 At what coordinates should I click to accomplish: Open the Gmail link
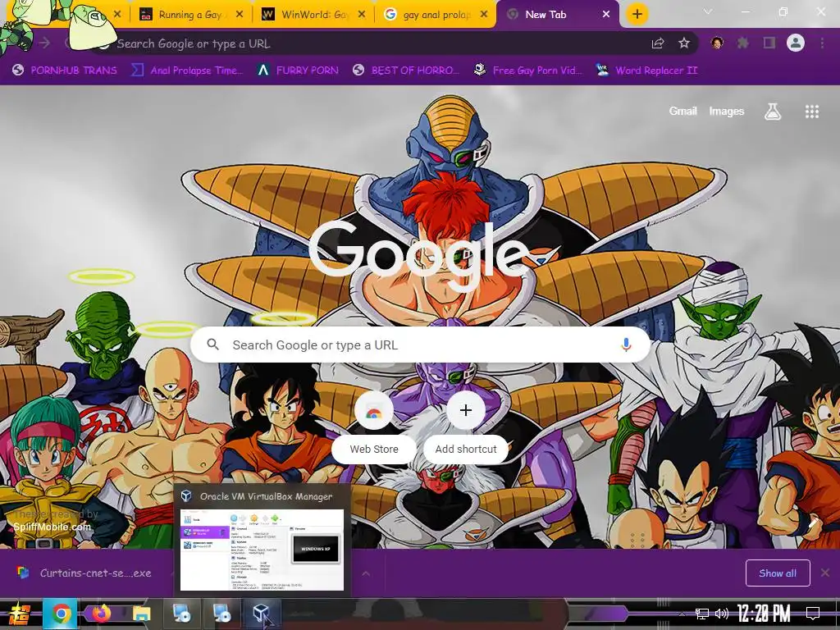(682, 111)
